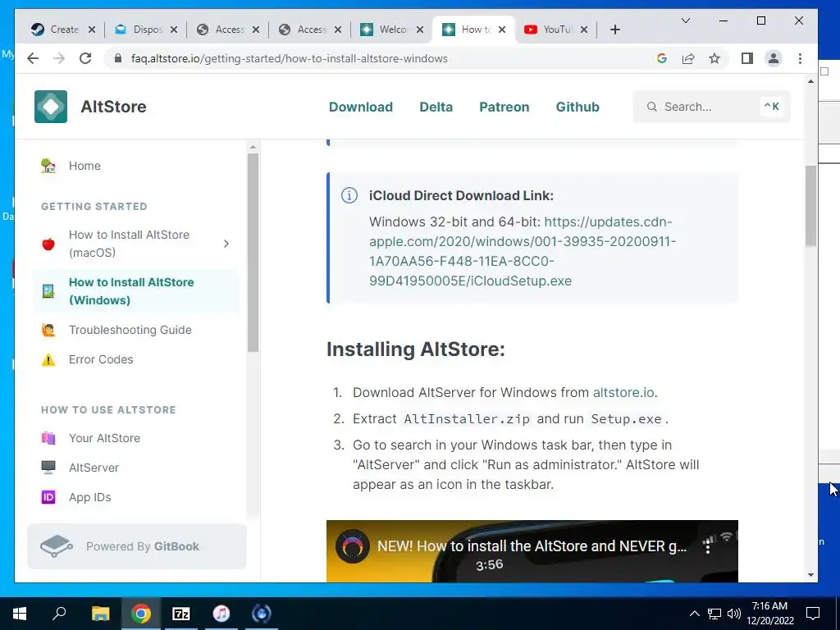Open the Download nav link
Viewport: 840px width, 630px height.
tap(361, 107)
